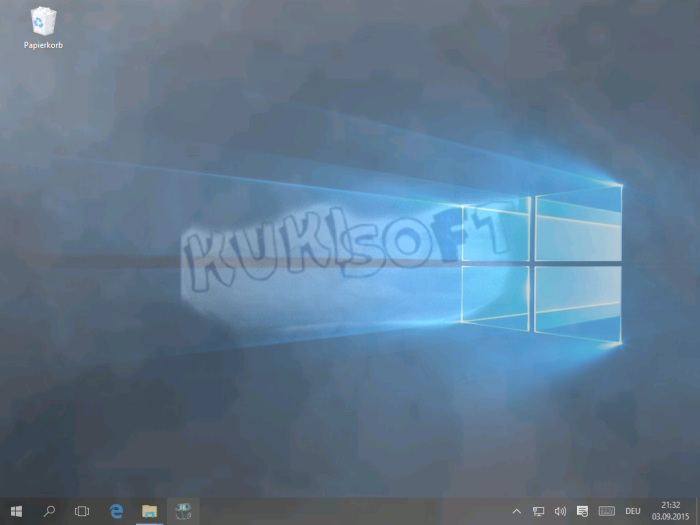Open the Windows Start menu
This screenshot has height=525, width=700.
coord(16,511)
